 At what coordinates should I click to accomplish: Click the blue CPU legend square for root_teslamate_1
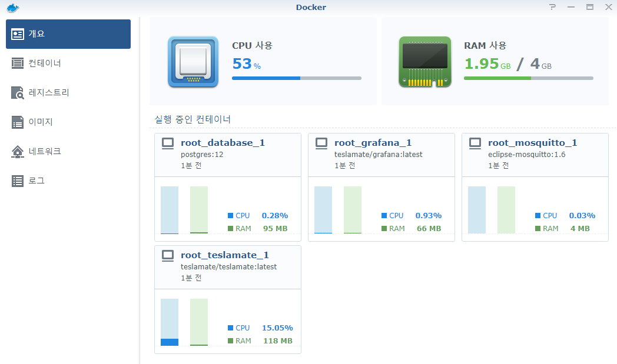(x=231, y=328)
